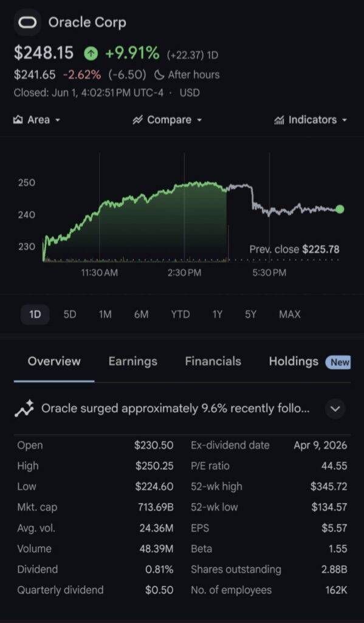Switch to the Earnings tab
The height and width of the screenshot is (623, 364).
point(133,361)
